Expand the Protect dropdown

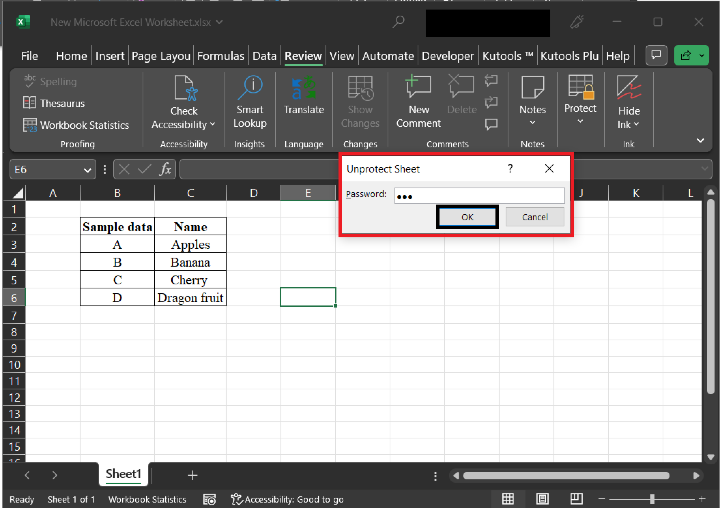point(580,121)
